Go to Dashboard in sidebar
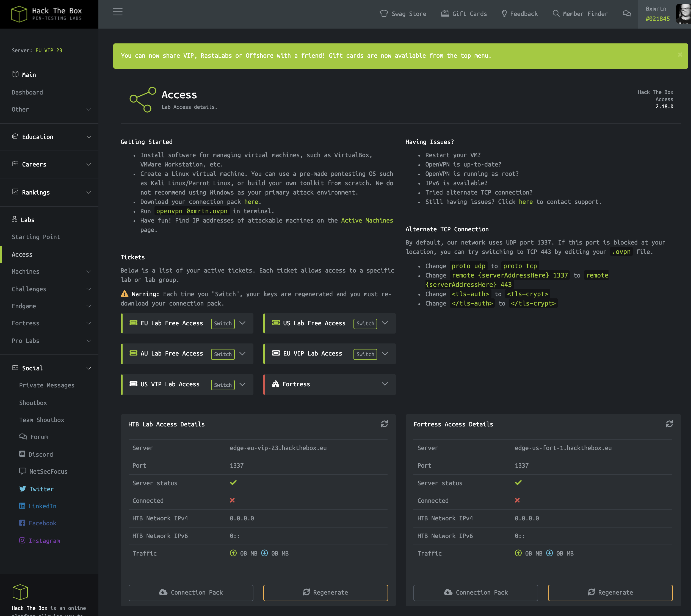The width and height of the screenshot is (691, 616). (x=27, y=92)
